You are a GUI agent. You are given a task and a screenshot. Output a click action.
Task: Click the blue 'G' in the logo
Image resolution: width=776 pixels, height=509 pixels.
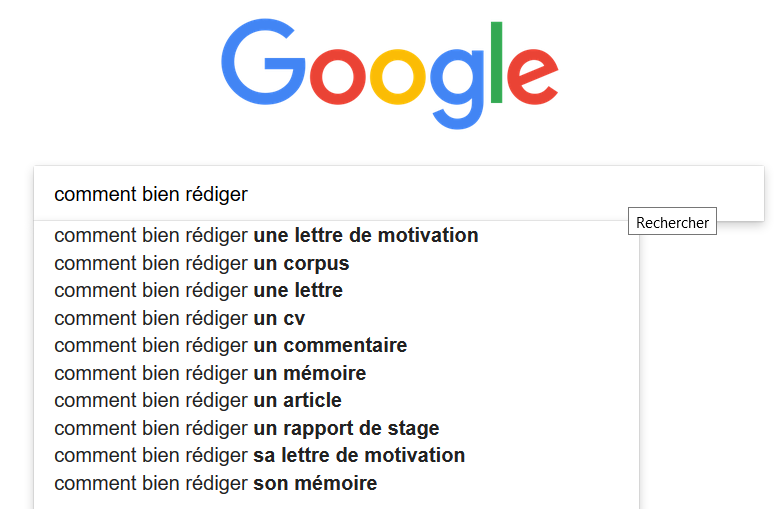pyautogui.click(x=263, y=62)
